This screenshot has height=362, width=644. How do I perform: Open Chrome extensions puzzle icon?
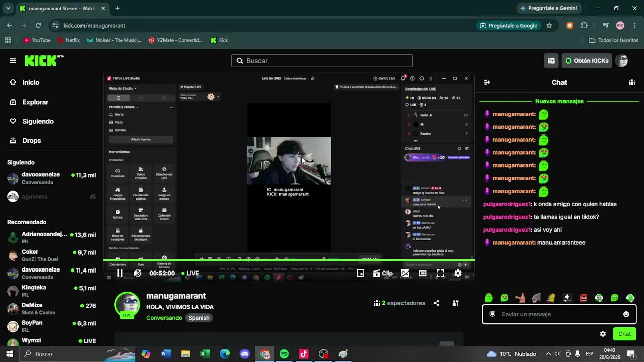click(584, 25)
